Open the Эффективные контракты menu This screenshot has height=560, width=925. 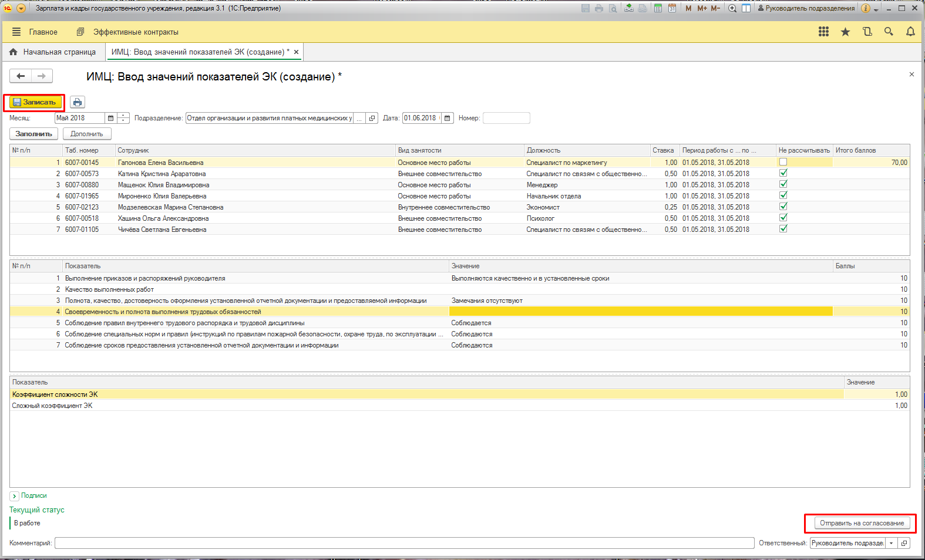135,32
